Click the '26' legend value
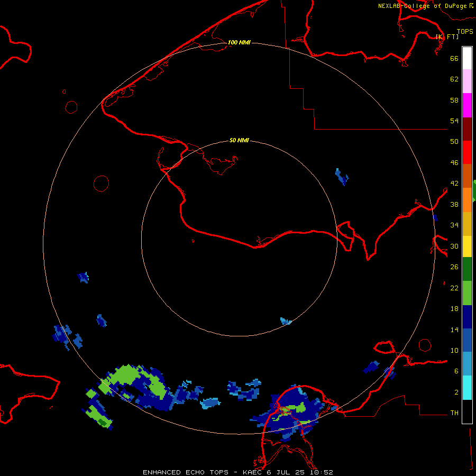Screen dimensions: 476x476 tap(454, 267)
